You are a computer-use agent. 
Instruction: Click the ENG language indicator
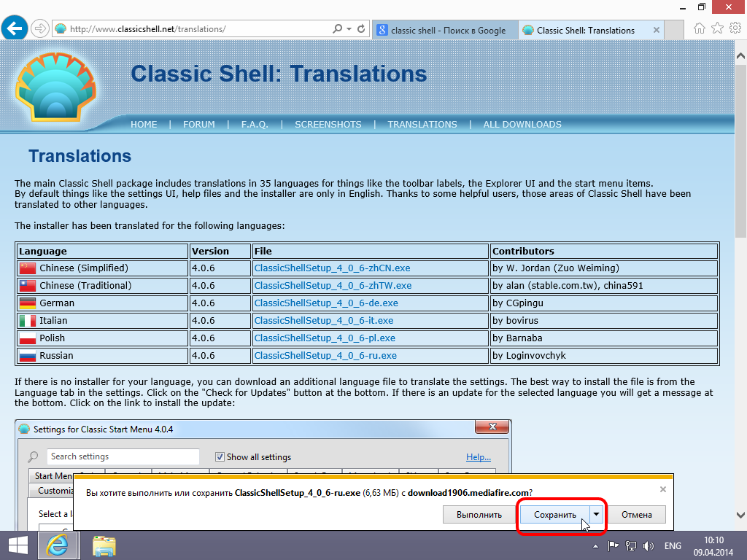(673, 546)
